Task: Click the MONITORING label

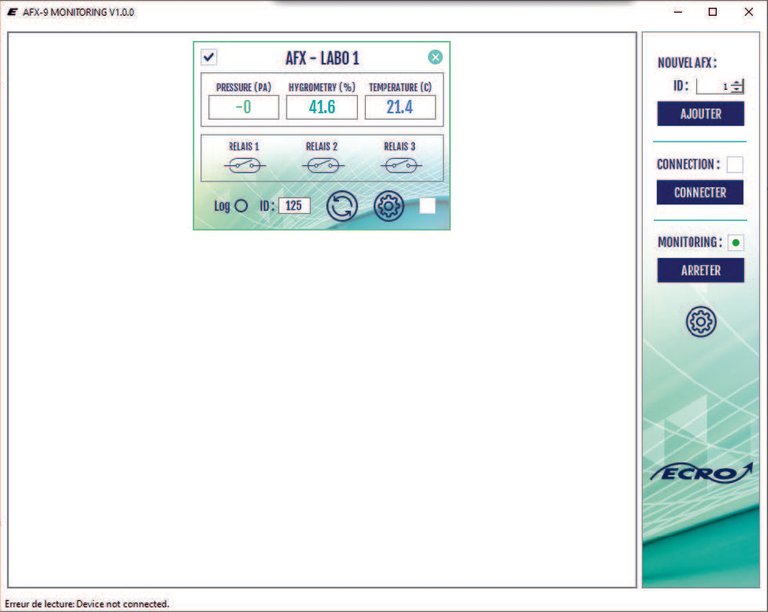Action: (x=690, y=242)
